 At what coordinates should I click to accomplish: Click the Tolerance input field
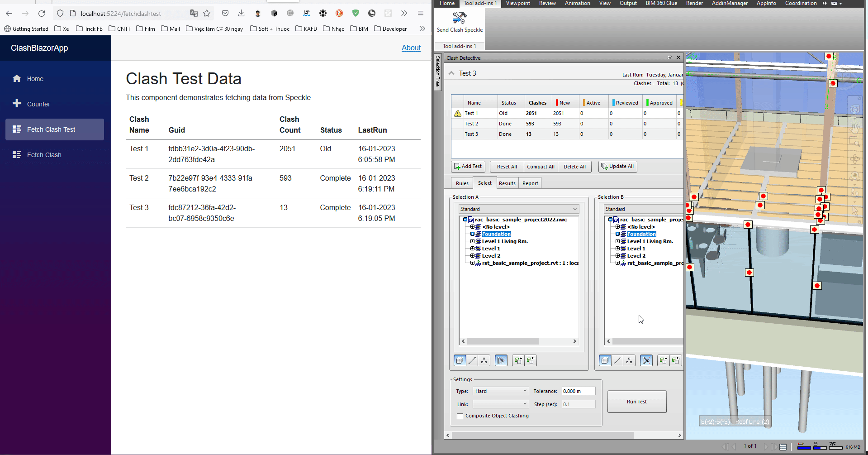point(578,391)
